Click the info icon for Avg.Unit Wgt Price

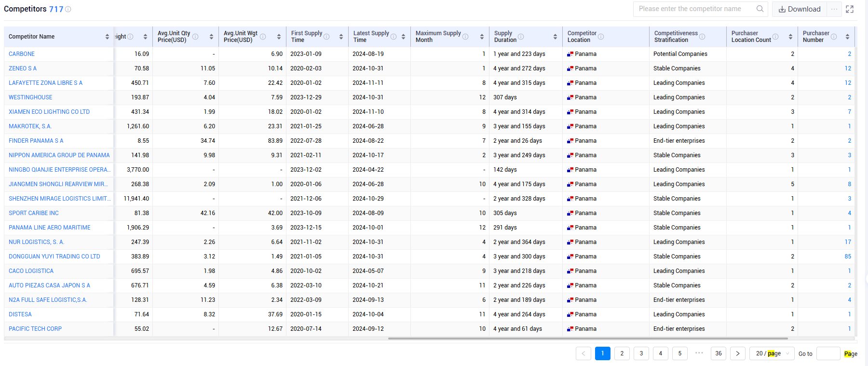263,37
